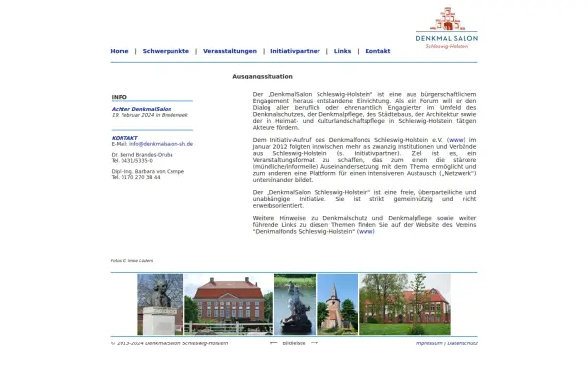Click the left arrow beside Bildleiste
This screenshot has height=368, width=588.
tap(273, 342)
